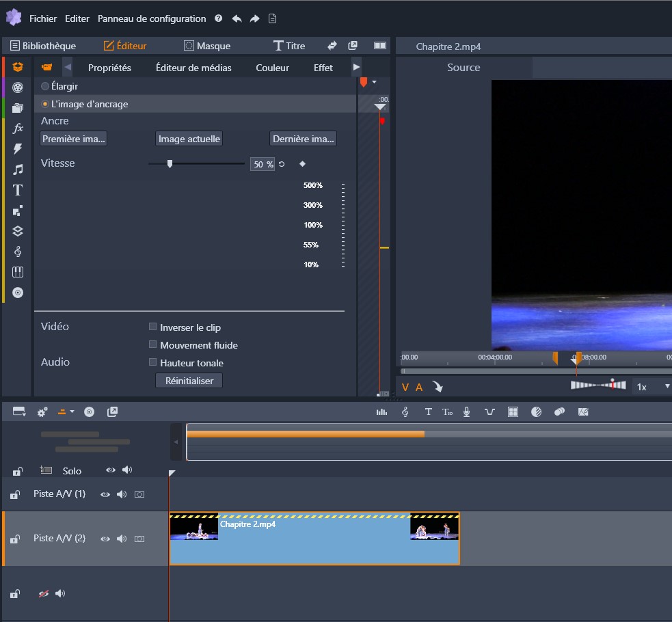Switch to the Couleur tab

tap(272, 68)
